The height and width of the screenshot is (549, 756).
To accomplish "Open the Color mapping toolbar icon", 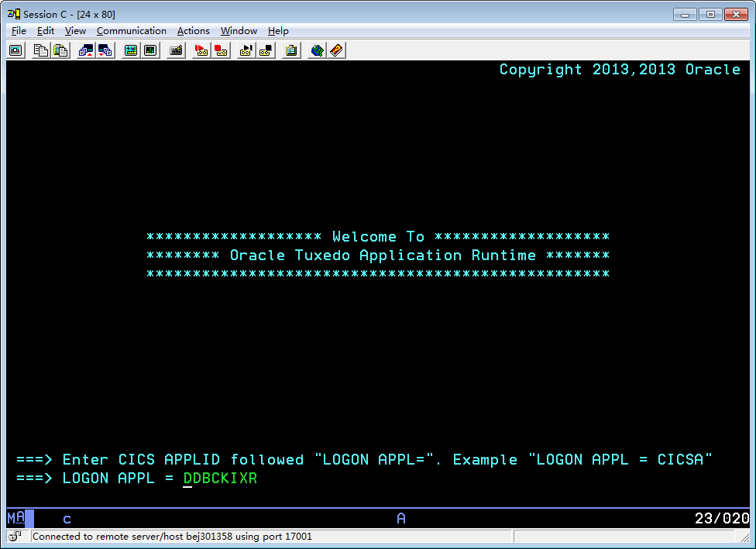I will 150,50.
